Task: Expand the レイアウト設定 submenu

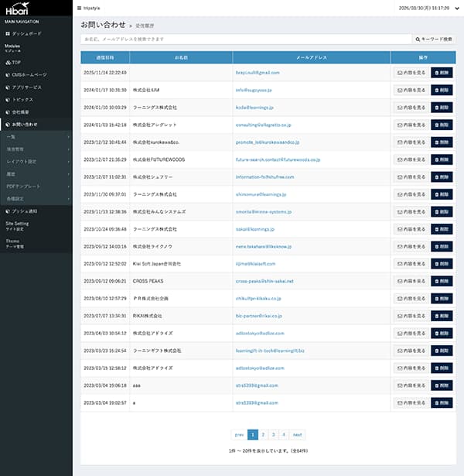Action: [36, 162]
